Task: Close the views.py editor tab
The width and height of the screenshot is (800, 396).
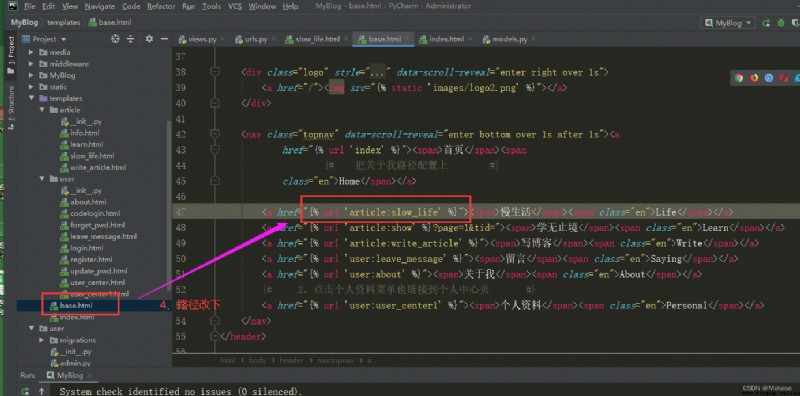Action: click(222, 39)
